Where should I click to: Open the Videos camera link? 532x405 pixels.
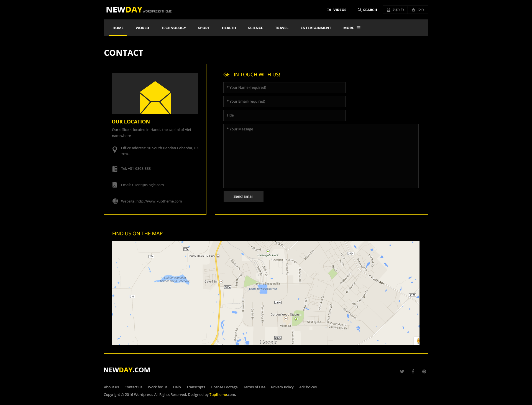pos(336,10)
